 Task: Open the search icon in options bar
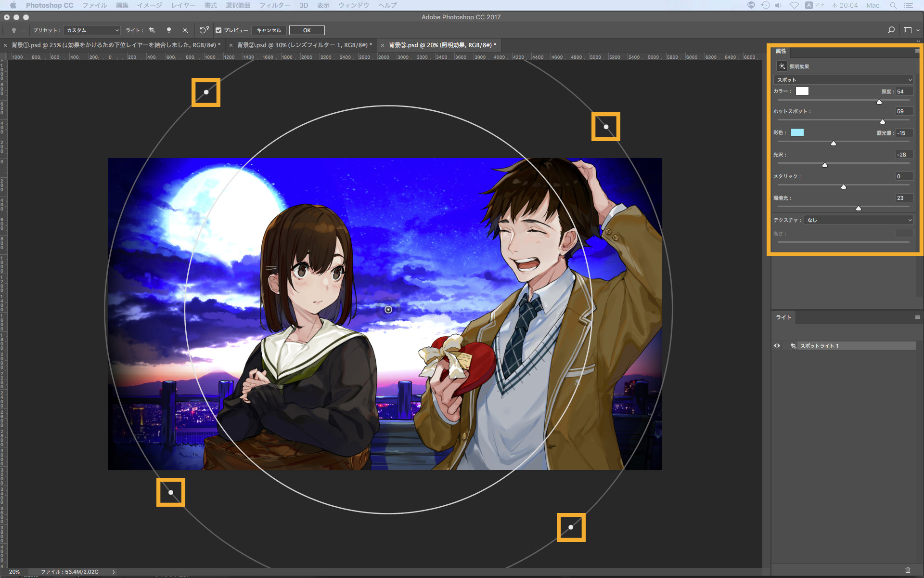coord(891,30)
